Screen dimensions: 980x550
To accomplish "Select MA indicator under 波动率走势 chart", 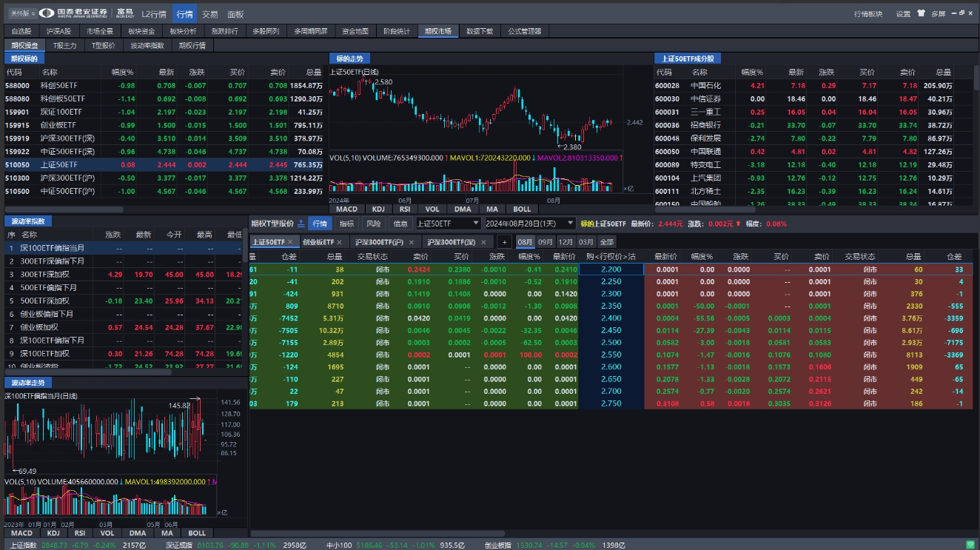I will click(x=167, y=533).
